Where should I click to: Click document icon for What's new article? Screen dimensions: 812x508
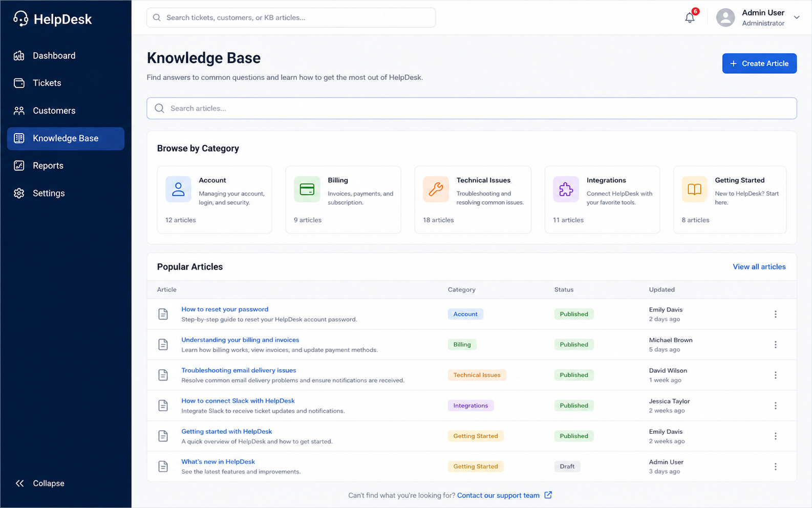point(163,467)
